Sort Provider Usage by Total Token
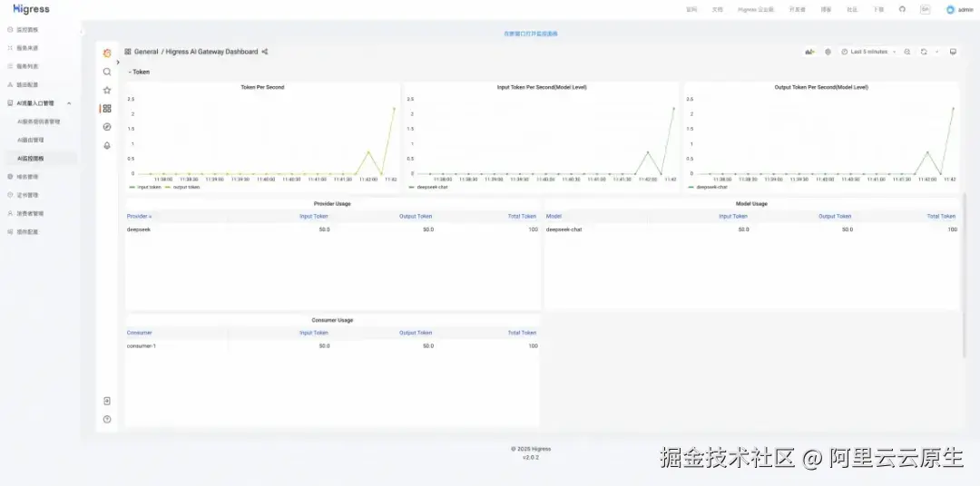Image resolution: width=980 pixels, height=486 pixels. [522, 216]
